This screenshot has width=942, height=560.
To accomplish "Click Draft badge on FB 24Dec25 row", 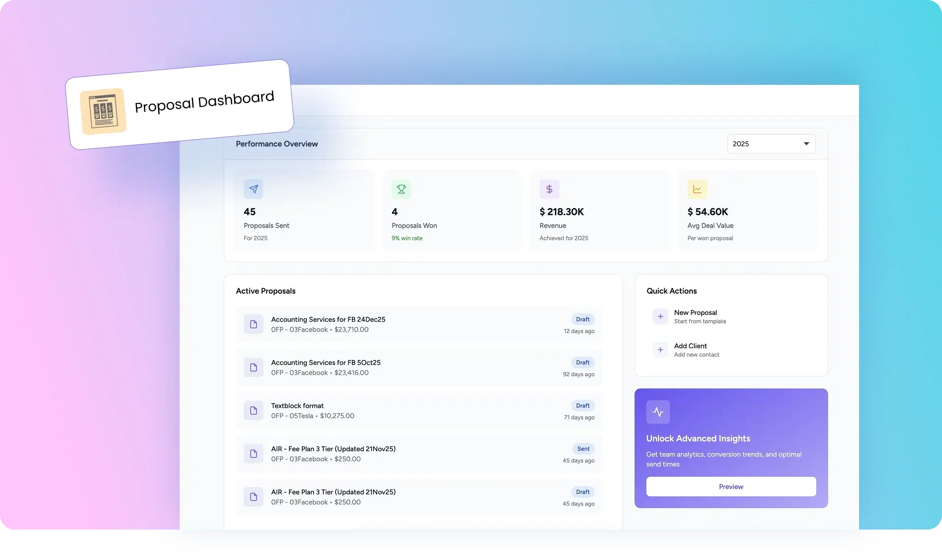I will tap(583, 319).
